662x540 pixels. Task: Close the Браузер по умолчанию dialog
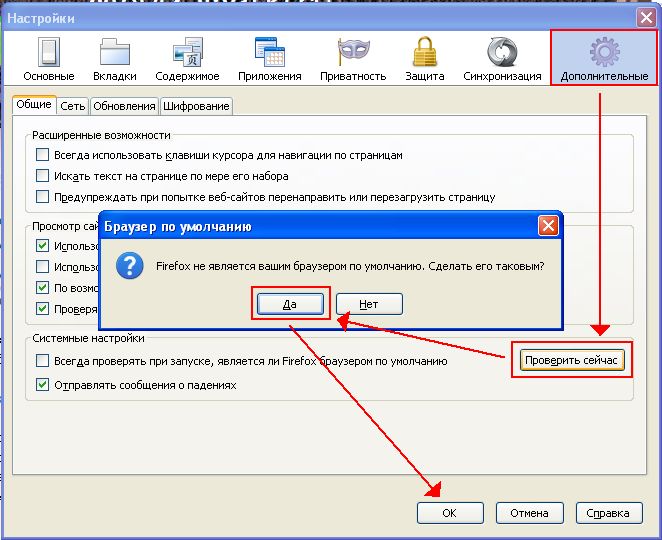point(548,226)
